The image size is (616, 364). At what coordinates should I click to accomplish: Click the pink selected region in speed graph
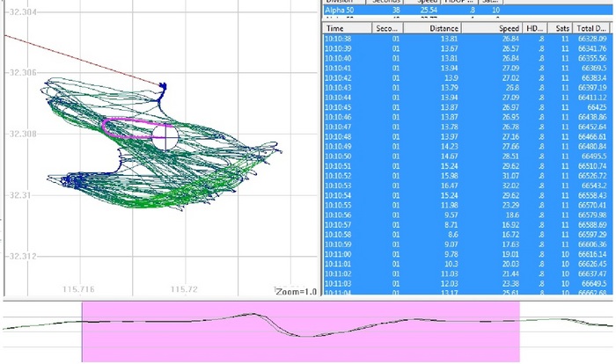pyautogui.click(x=301, y=331)
